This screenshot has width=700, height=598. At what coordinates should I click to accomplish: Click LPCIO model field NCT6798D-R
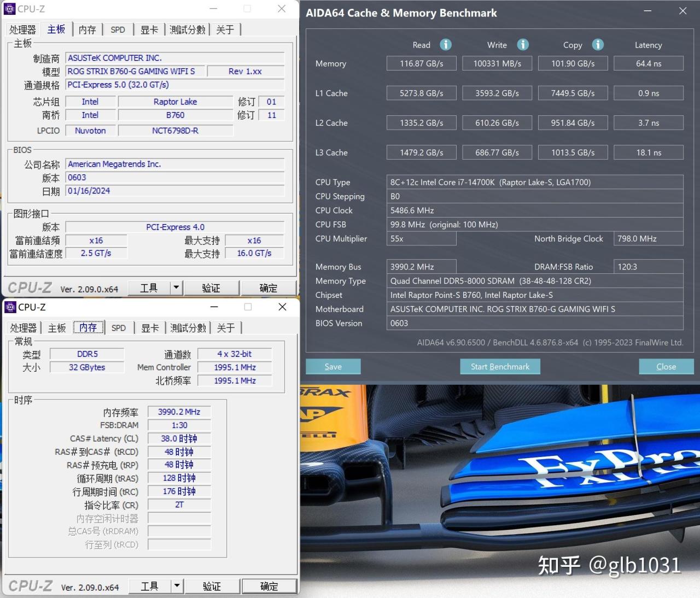[176, 131]
